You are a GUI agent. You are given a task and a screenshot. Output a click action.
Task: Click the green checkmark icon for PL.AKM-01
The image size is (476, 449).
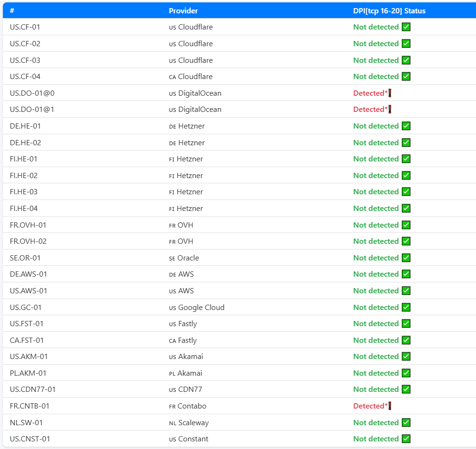point(406,373)
